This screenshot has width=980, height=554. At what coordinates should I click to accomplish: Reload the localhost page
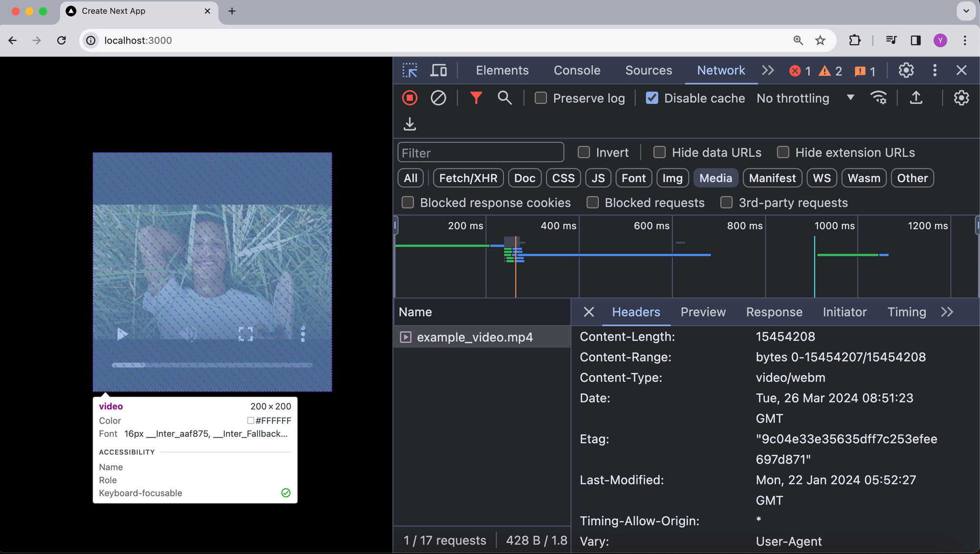61,40
